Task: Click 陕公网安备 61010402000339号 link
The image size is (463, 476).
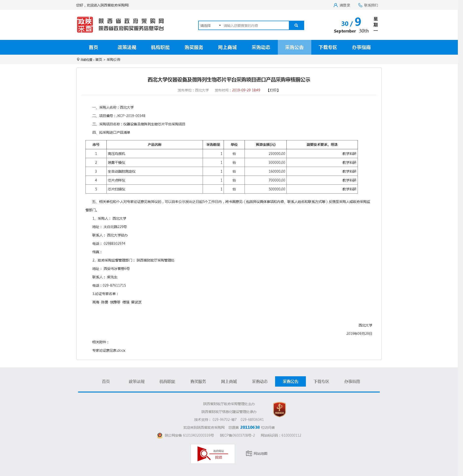Action: [x=189, y=435]
